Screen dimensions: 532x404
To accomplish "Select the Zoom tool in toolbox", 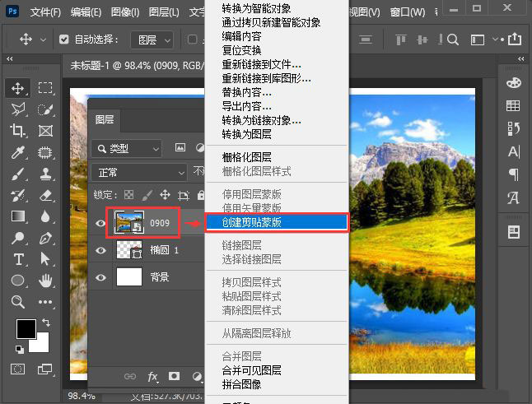I will pyautogui.click(x=17, y=302).
